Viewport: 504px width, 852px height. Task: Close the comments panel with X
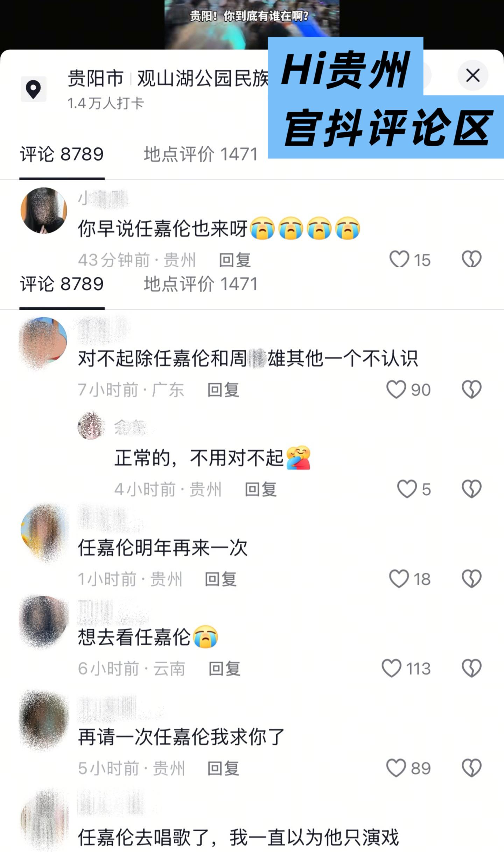(x=473, y=75)
